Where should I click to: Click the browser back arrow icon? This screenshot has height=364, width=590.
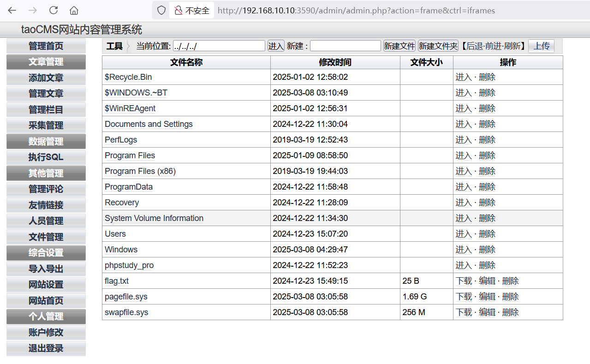pos(12,10)
